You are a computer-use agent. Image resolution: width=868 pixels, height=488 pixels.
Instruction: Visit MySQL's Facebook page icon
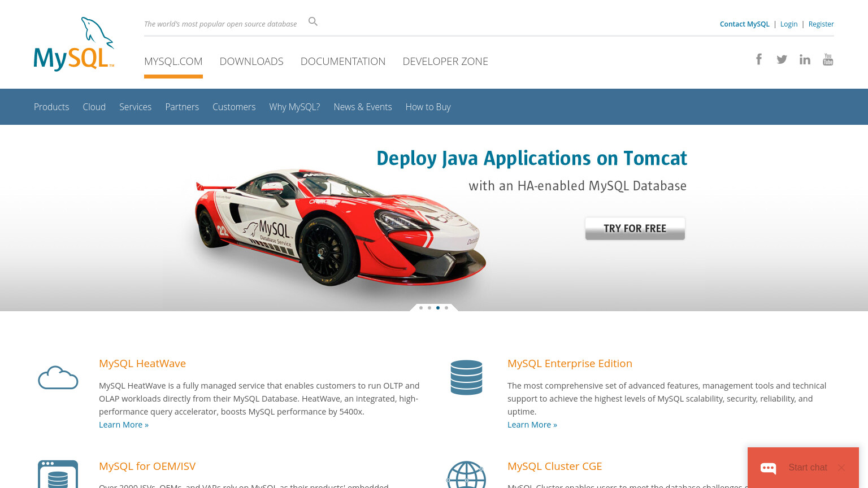click(759, 59)
